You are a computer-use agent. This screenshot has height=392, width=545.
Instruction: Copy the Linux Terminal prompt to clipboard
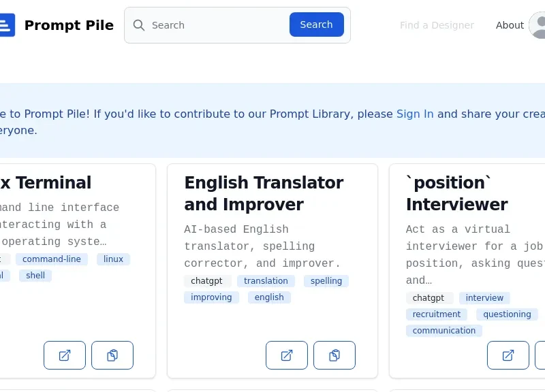pos(112,355)
